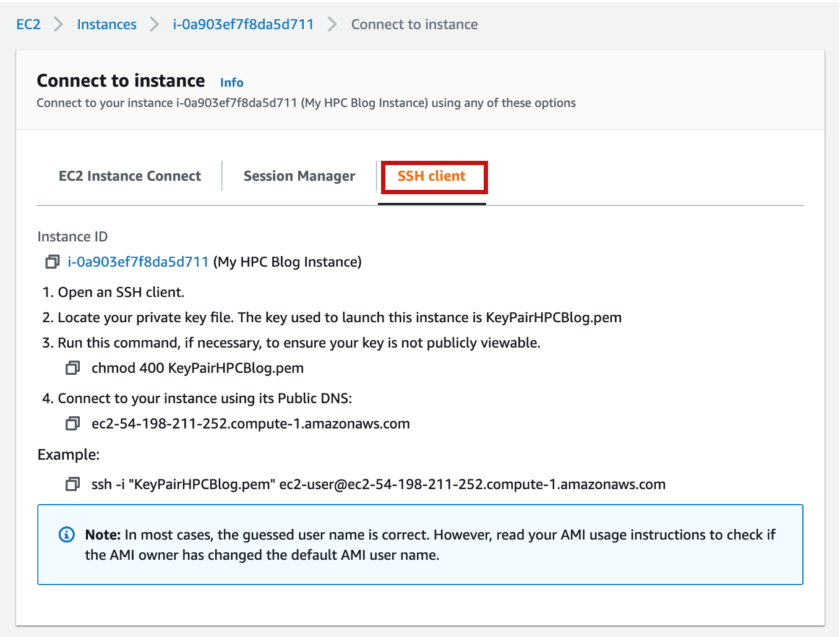This screenshot has width=840, height=637.
Task: Click inside the blue Note information box
Action: point(421,544)
